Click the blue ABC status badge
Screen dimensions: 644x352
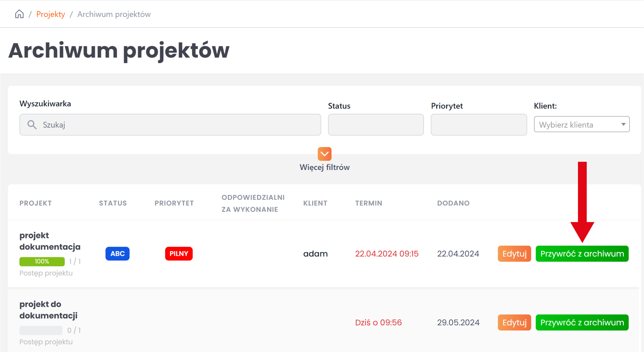(117, 254)
